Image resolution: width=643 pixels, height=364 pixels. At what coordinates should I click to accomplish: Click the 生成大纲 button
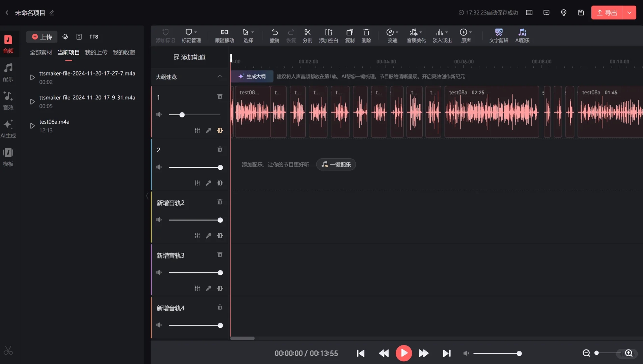[252, 77]
